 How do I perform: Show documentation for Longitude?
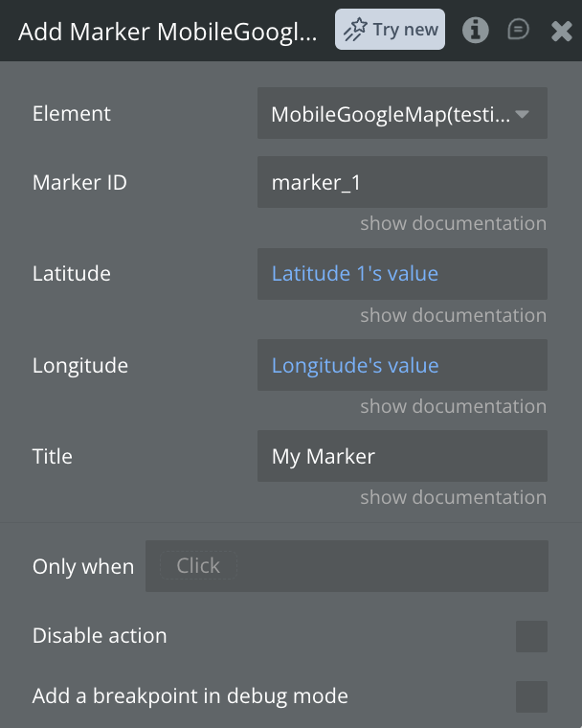453,406
